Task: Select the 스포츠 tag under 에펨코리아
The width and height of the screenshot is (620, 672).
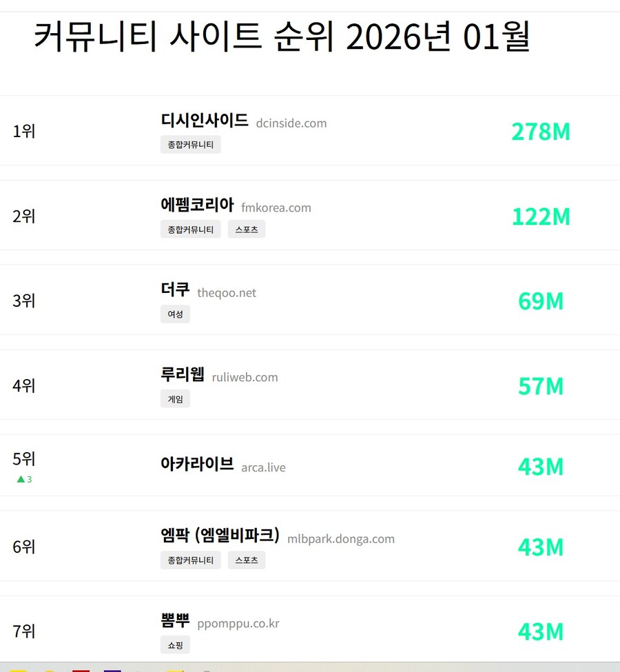Action: click(x=246, y=230)
